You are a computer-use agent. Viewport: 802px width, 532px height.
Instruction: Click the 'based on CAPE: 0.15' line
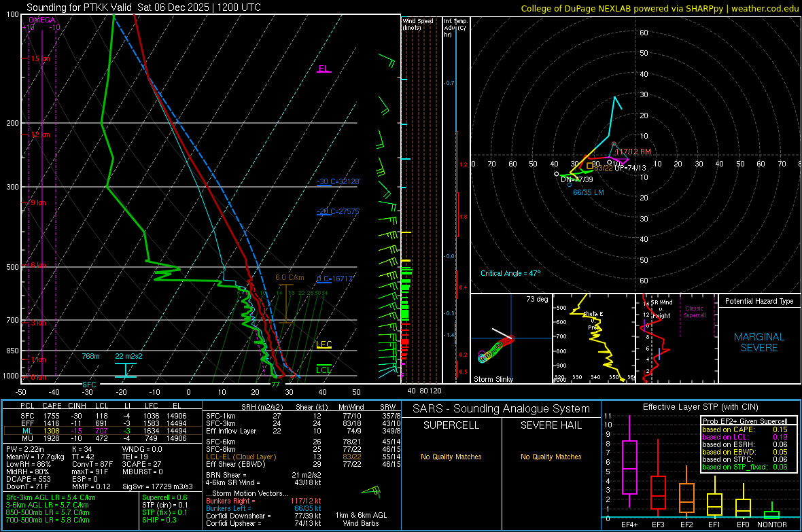click(x=745, y=429)
